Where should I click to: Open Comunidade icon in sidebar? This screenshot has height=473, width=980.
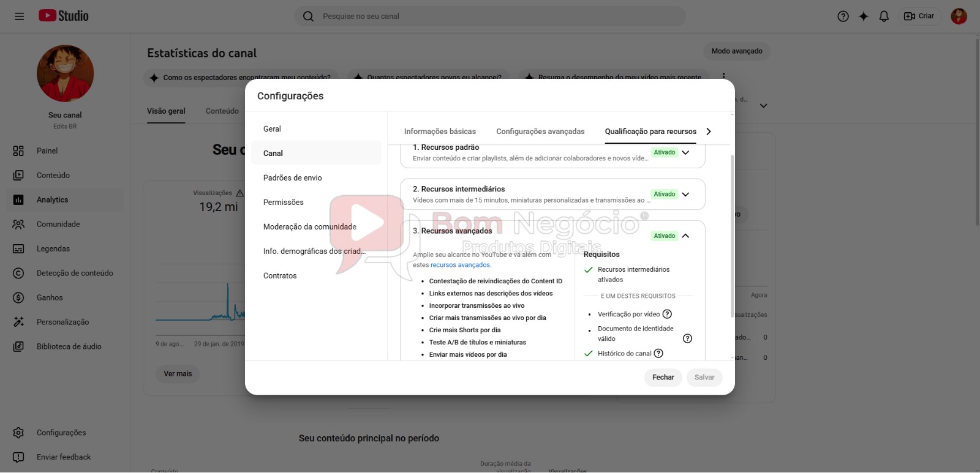point(18,224)
